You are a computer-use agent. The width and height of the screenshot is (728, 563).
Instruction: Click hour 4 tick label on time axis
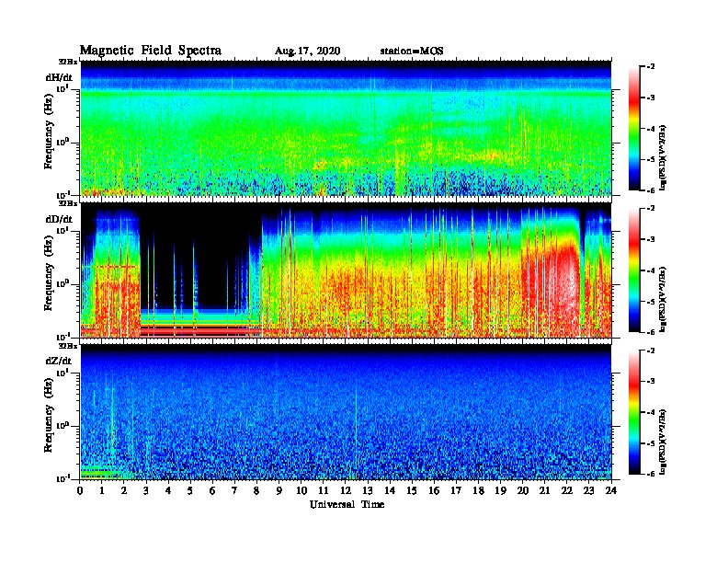(x=168, y=491)
